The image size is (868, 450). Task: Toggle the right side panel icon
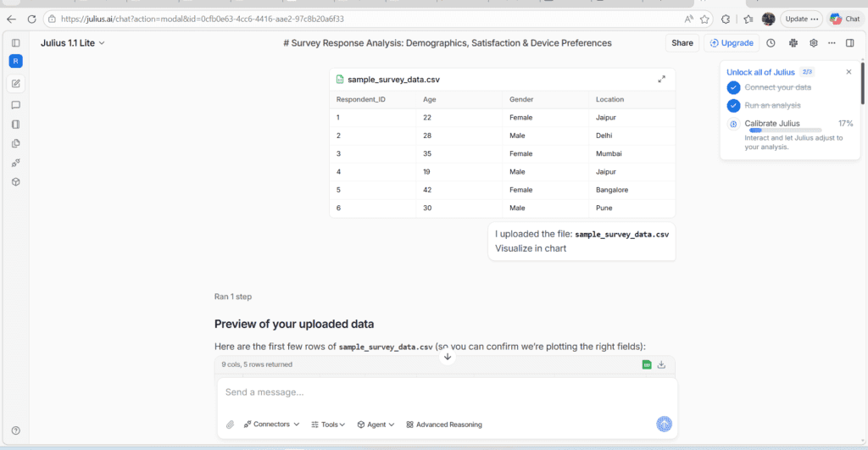point(849,42)
